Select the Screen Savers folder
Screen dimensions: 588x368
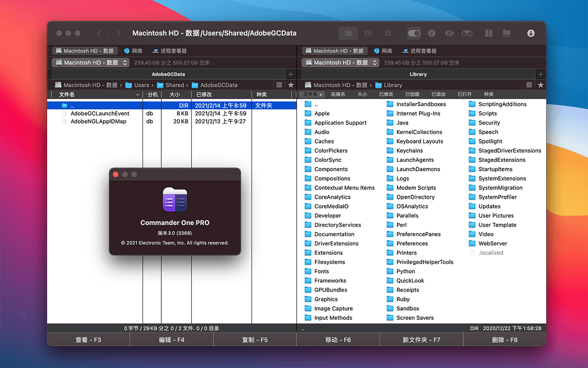pyautogui.click(x=415, y=318)
